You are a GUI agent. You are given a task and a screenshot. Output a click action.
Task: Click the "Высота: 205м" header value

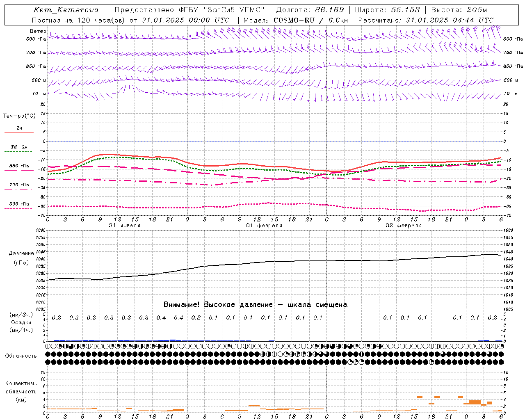pos(459,10)
